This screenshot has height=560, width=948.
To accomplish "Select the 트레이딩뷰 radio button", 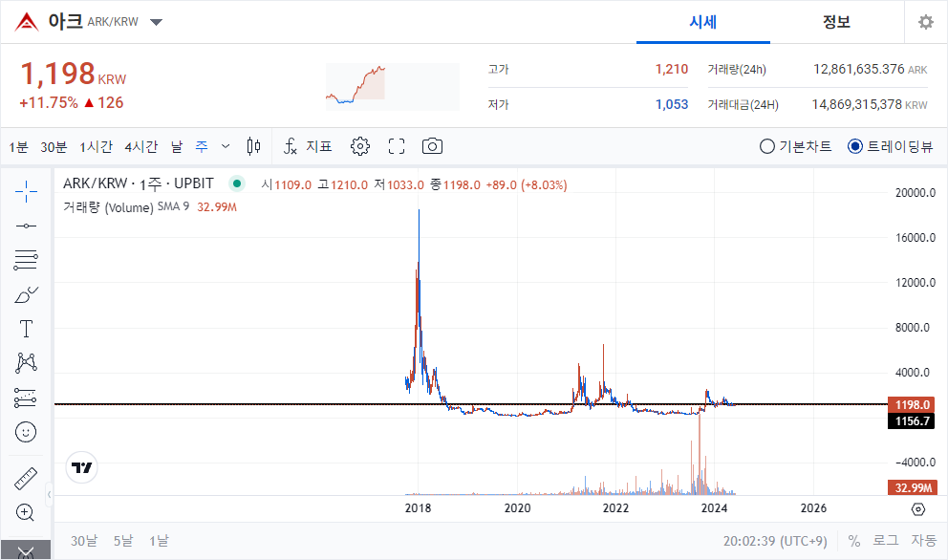I will tap(855, 146).
